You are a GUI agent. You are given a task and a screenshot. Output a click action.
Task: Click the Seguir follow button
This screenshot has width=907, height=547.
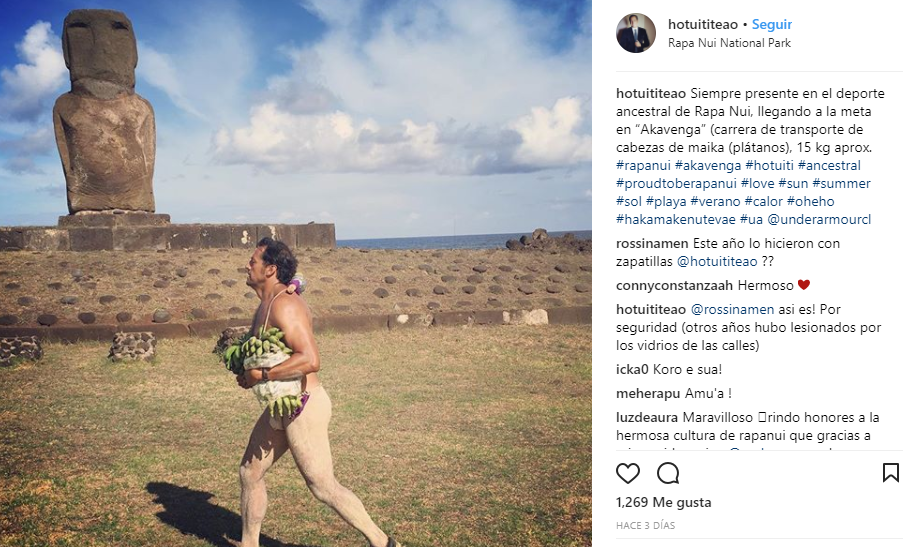click(772, 24)
